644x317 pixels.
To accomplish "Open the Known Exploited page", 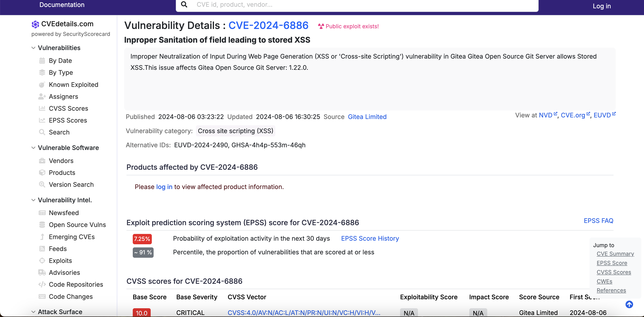I will coord(74,85).
